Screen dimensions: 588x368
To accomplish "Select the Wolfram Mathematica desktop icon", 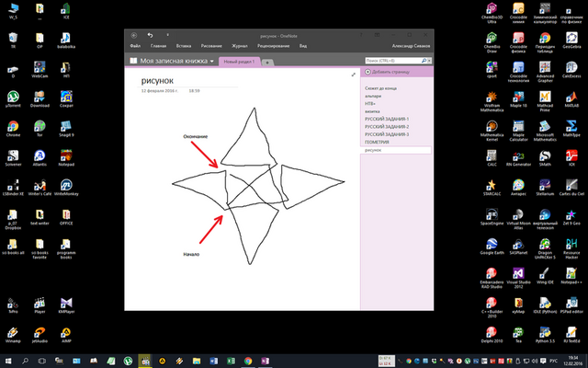I will (x=492, y=101).
